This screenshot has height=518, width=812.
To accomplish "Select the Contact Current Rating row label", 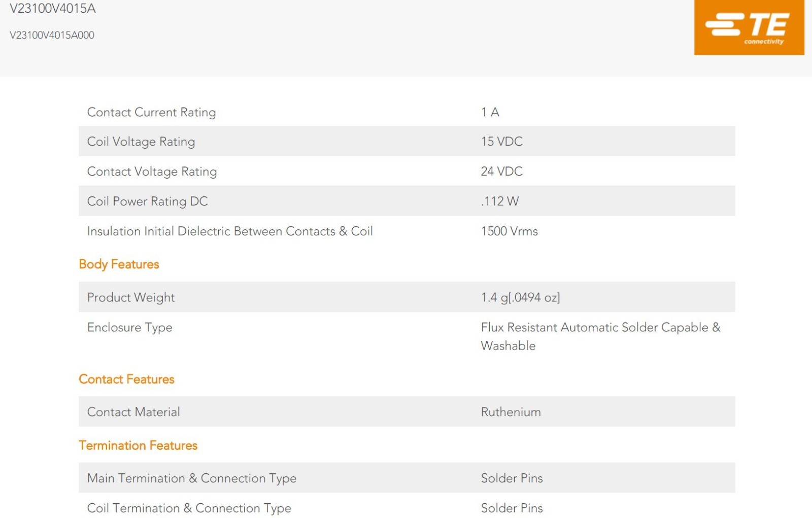I will 151,112.
